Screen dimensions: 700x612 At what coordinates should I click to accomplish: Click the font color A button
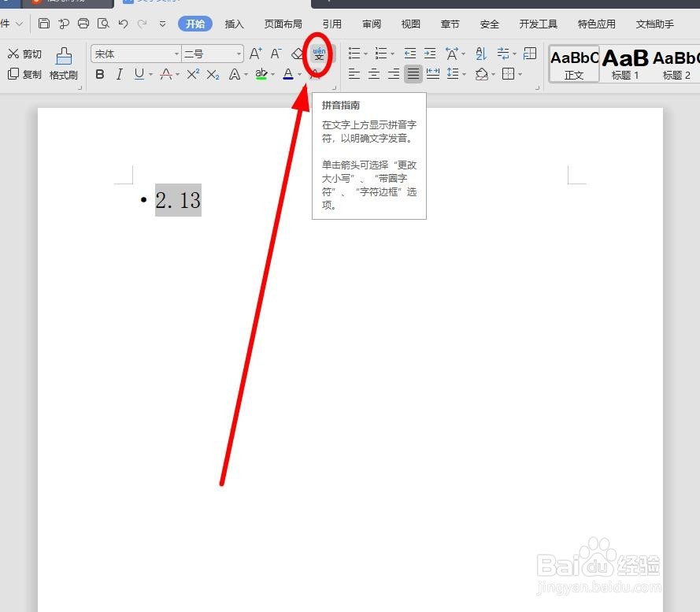click(288, 74)
